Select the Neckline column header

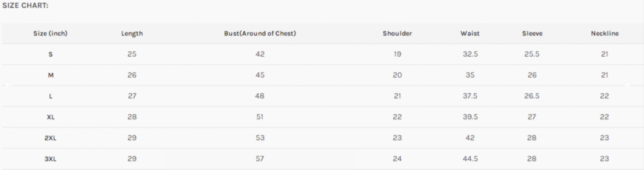point(605,33)
